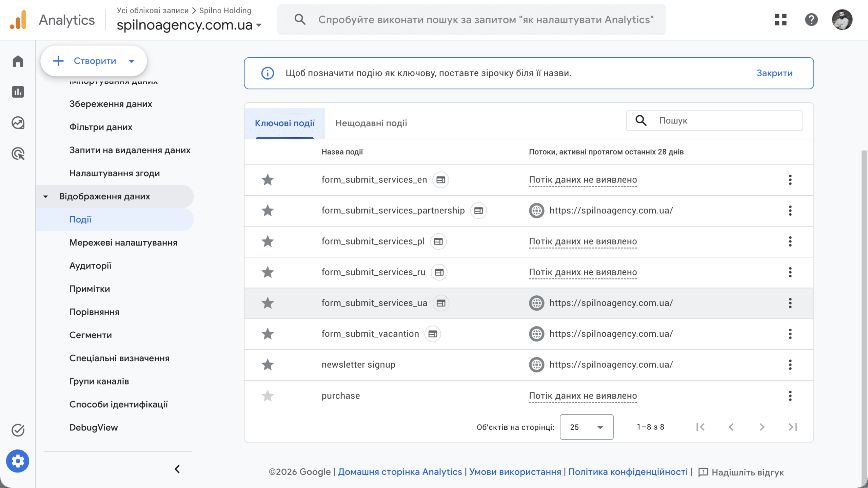Screen dimensions: 868x488
Task: Open the Політика конфіденційності link
Action: pyautogui.click(x=628, y=472)
